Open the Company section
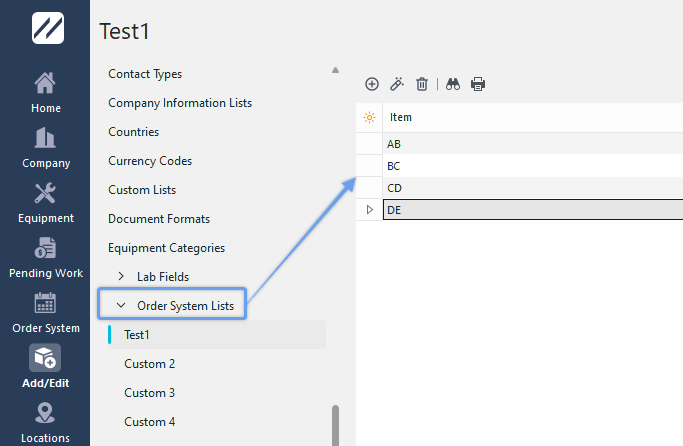Image resolution: width=683 pixels, height=446 pixels. [x=45, y=148]
